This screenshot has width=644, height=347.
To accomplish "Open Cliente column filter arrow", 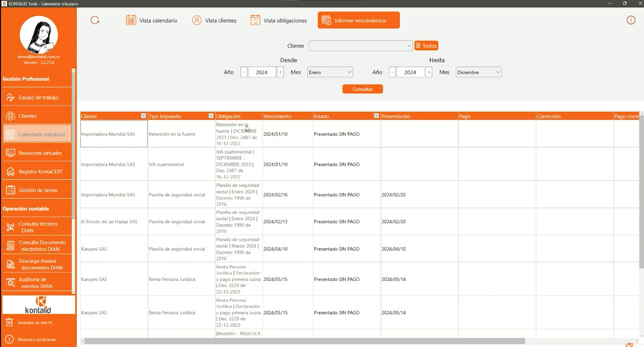I will [x=144, y=116].
